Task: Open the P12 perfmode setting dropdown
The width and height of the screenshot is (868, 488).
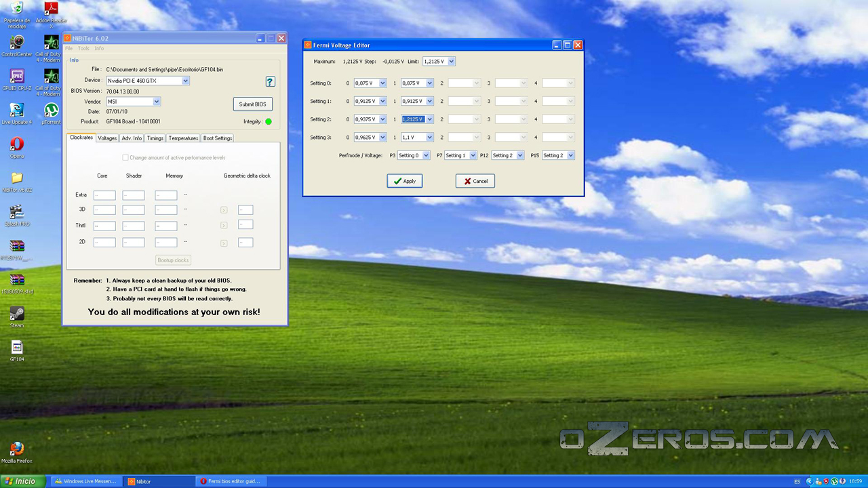Action: click(520, 156)
